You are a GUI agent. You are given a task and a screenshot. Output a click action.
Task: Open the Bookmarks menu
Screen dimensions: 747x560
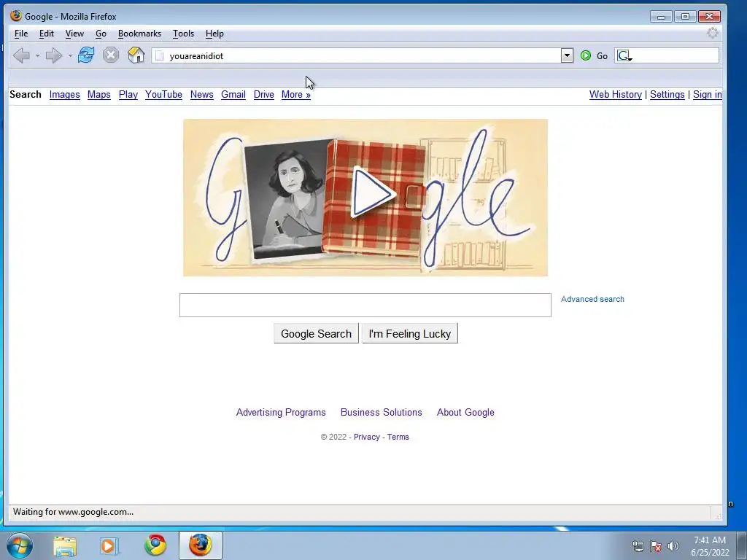pos(139,34)
